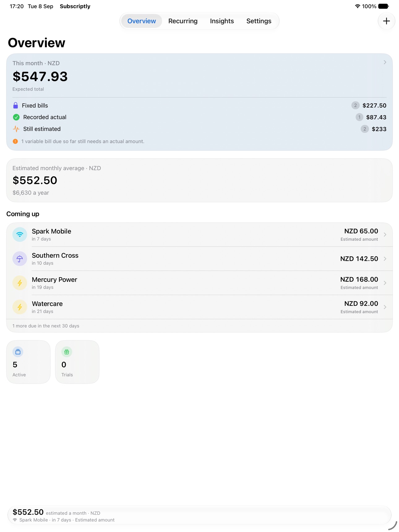
Task: Tap the battery icon in status bar
Action: 384,6
